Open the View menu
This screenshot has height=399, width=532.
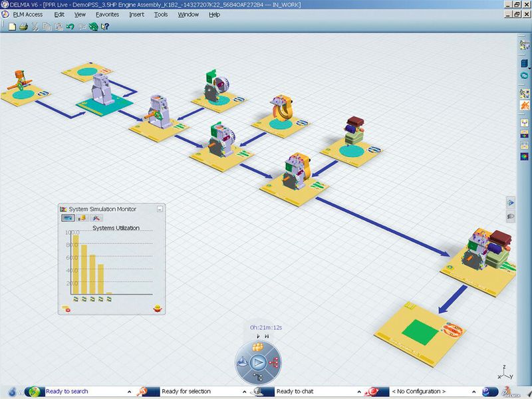pos(80,15)
